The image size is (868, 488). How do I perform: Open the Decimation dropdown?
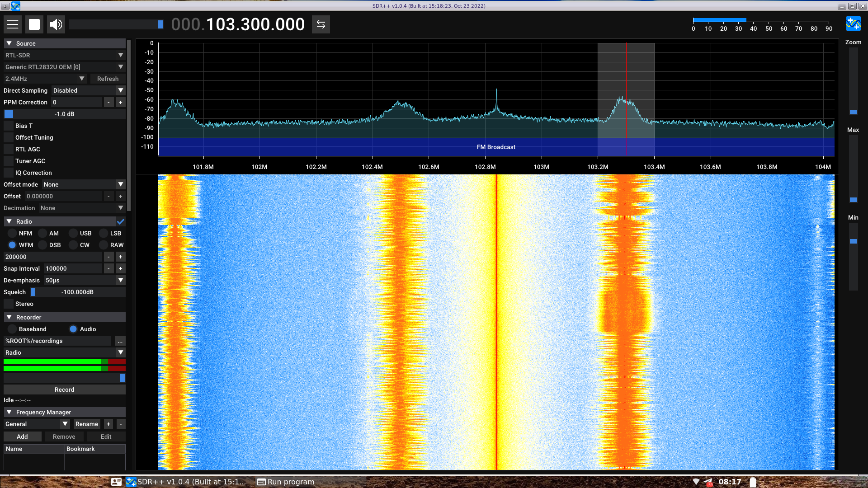click(82, 208)
